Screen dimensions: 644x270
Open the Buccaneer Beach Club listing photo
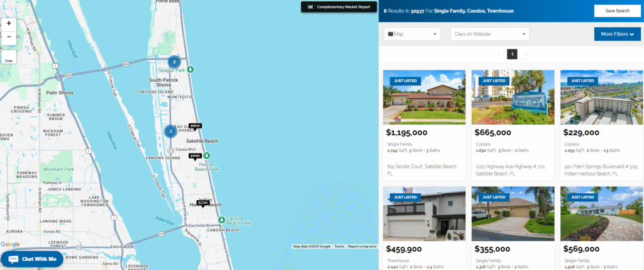[x=513, y=97]
